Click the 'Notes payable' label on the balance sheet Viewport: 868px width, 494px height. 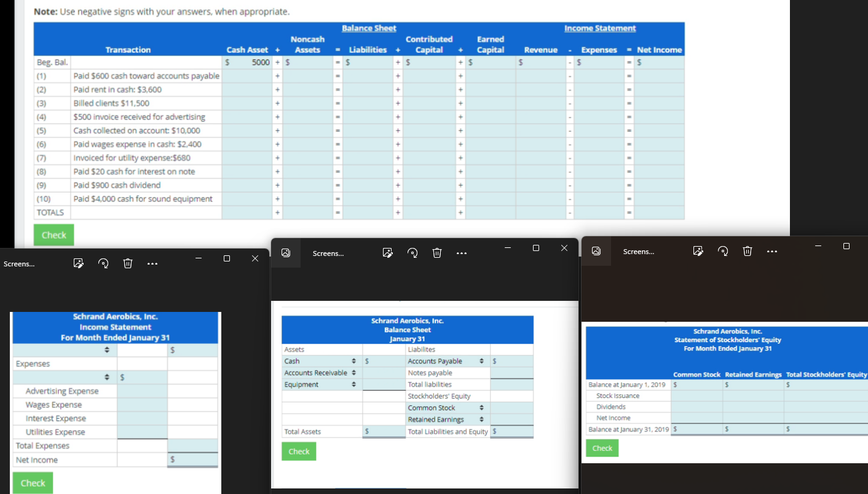point(430,373)
